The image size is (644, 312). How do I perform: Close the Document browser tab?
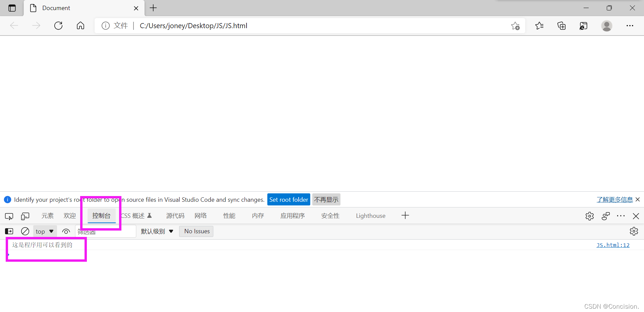tap(136, 8)
